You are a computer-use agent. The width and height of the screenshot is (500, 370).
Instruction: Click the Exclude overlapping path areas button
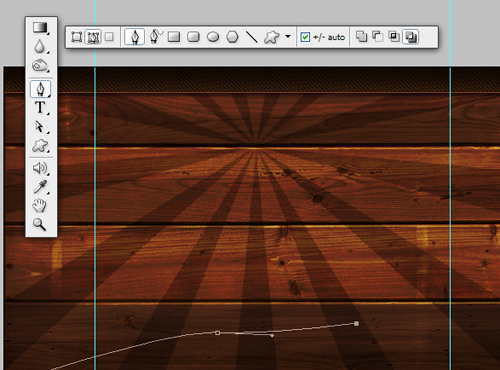click(411, 37)
